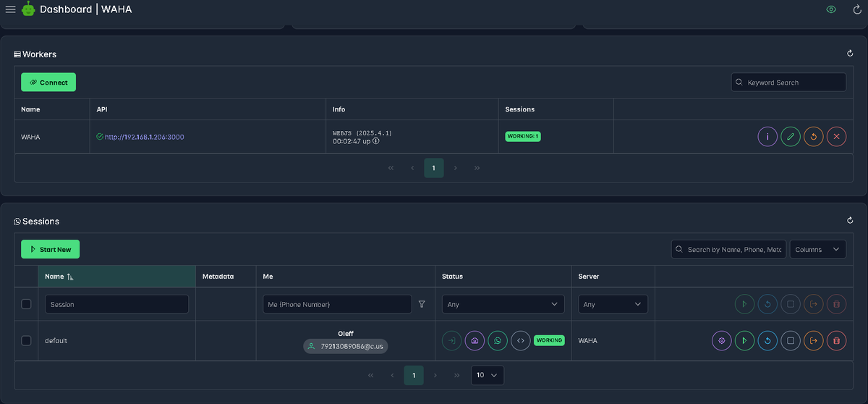This screenshot has width=868, height=404.
Task: Click bulk restart icon in filter row
Action: 767,304
